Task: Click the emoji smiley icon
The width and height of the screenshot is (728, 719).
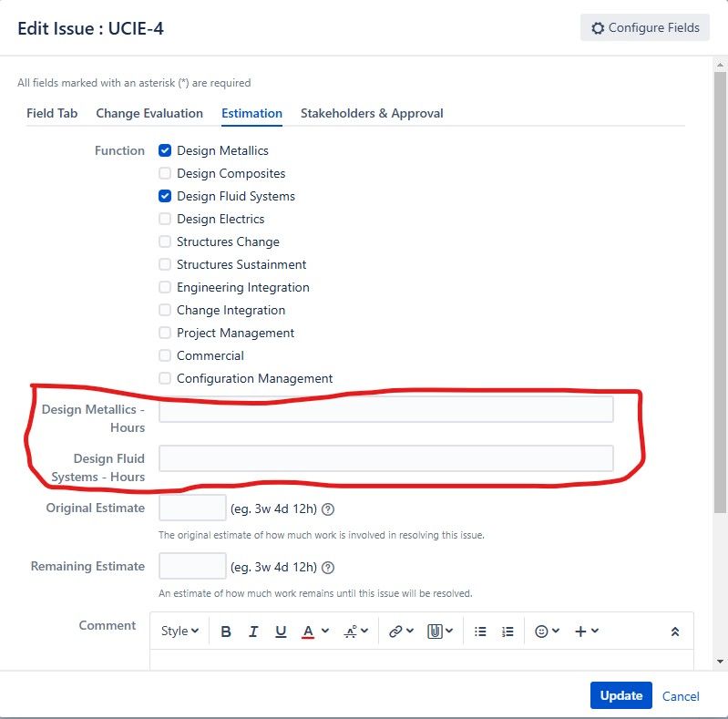Action: (541, 632)
